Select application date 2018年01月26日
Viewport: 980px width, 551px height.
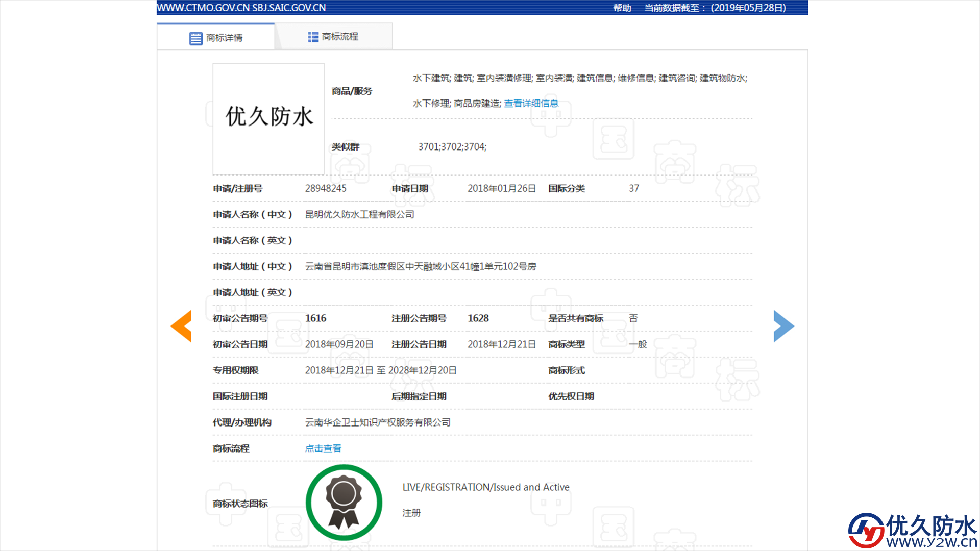502,188
